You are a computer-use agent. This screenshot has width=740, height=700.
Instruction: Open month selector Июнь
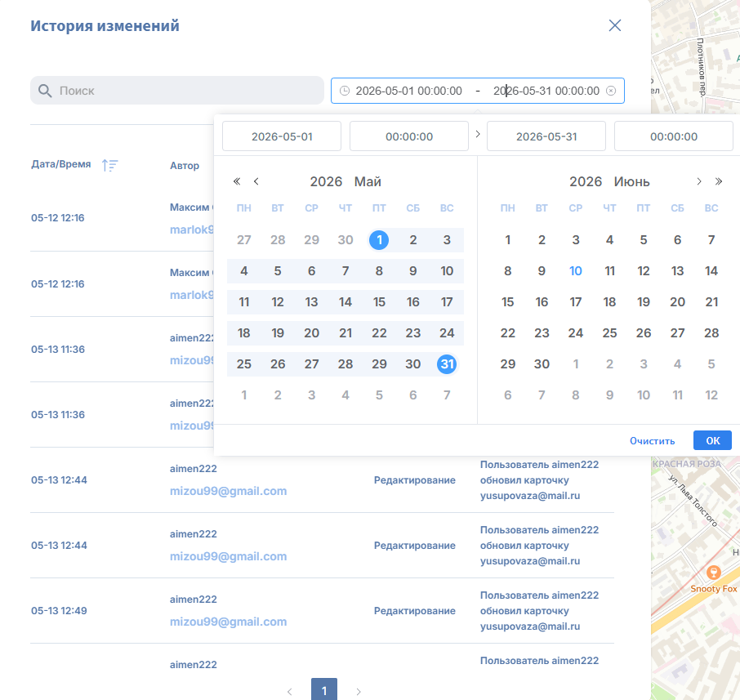click(x=632, y=181)
